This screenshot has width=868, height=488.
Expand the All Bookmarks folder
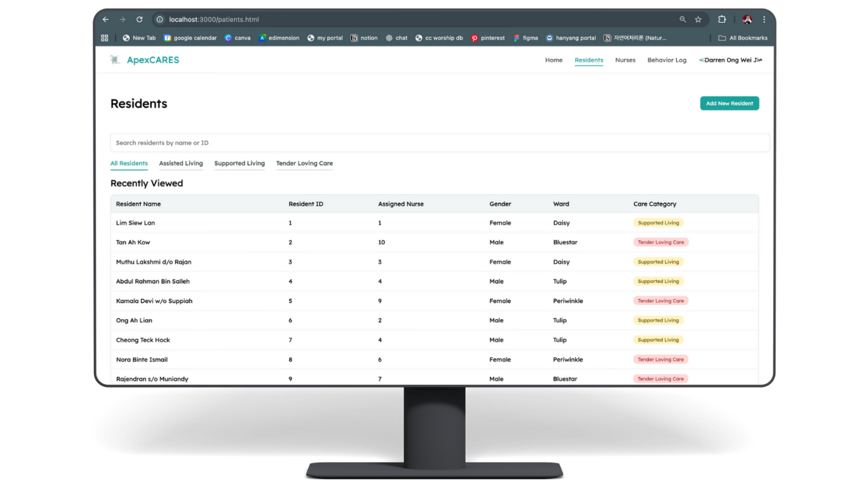click(x=742, y=38)
